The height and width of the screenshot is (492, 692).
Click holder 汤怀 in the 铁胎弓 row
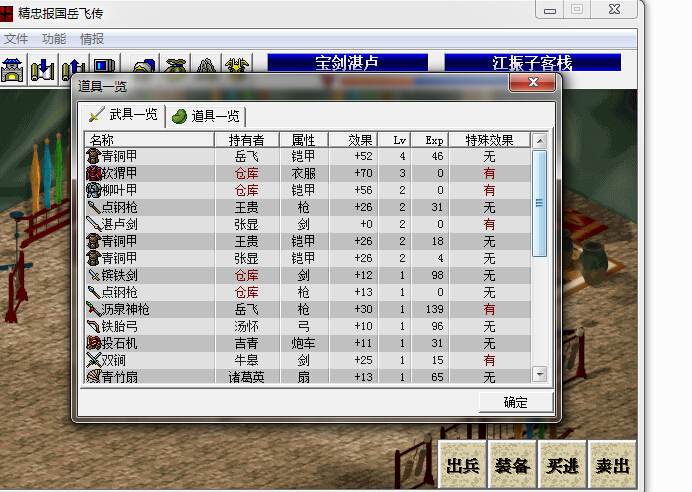[246, 326]
